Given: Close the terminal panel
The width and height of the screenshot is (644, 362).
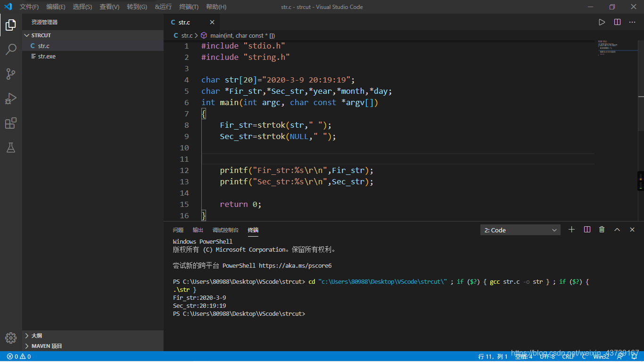Looking at the screenshot, I should [632, 230].
